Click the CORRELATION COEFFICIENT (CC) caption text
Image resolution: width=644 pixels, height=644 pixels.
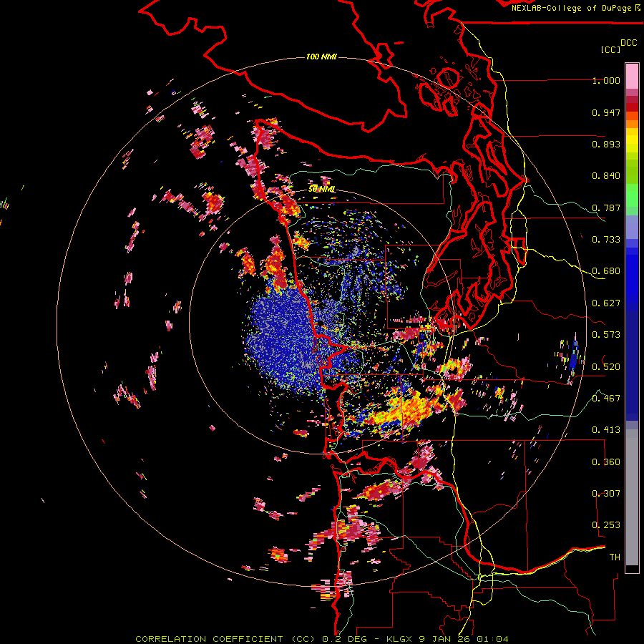(225, 639)
